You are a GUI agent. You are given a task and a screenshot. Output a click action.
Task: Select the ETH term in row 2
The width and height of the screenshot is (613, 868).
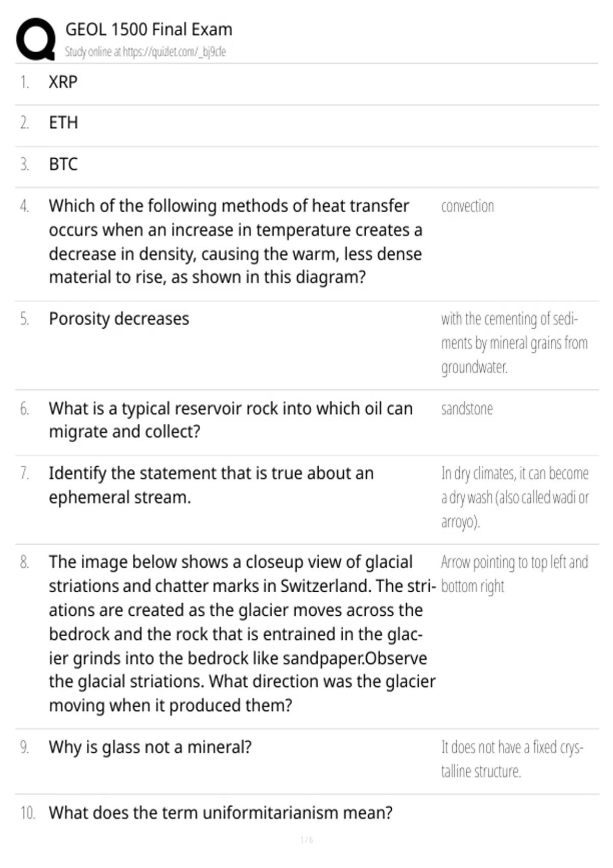click(63, 123)
